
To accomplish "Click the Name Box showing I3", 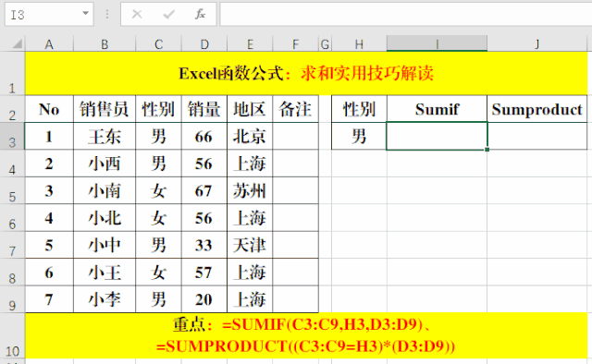I will tap(49, 15).
